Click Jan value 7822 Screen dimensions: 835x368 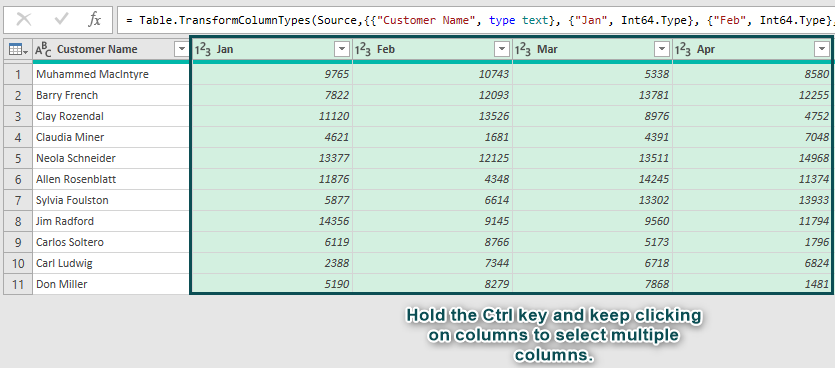(x=272, y=95)
